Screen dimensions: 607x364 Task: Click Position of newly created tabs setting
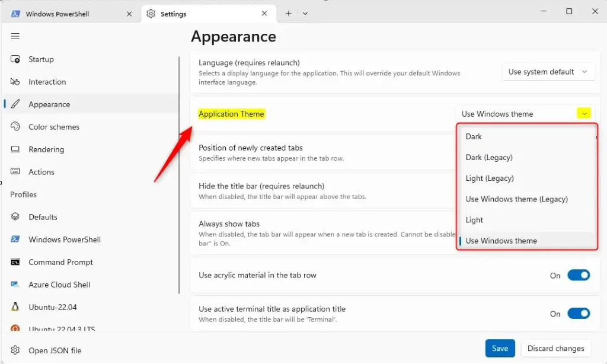pyautogui.click(x=323, y=152)
